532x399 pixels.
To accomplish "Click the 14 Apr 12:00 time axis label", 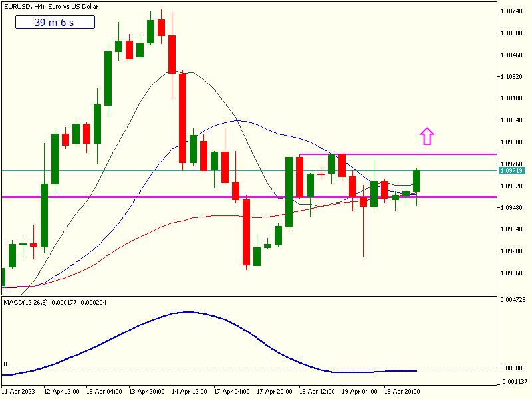I will pyautogui.click(x=189, y=392).
